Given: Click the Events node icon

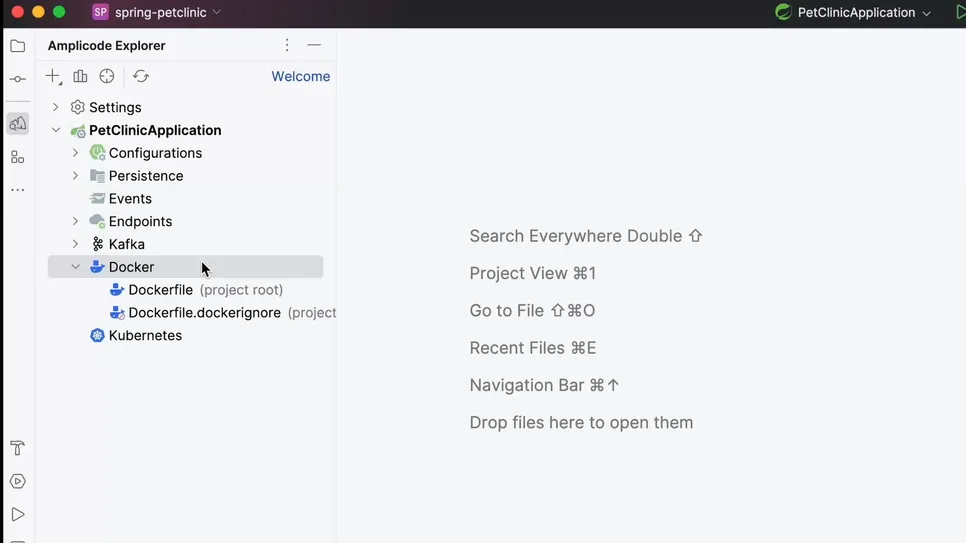Looking at the screenshot, I should point(97,198).
